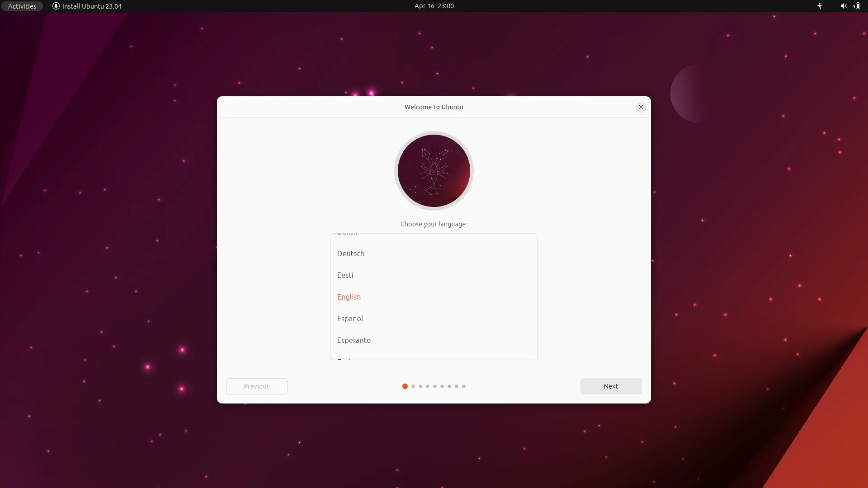Open the Apr 16 clock menu
The width and height of the screenshot is (868, 488).
[433, 6]
